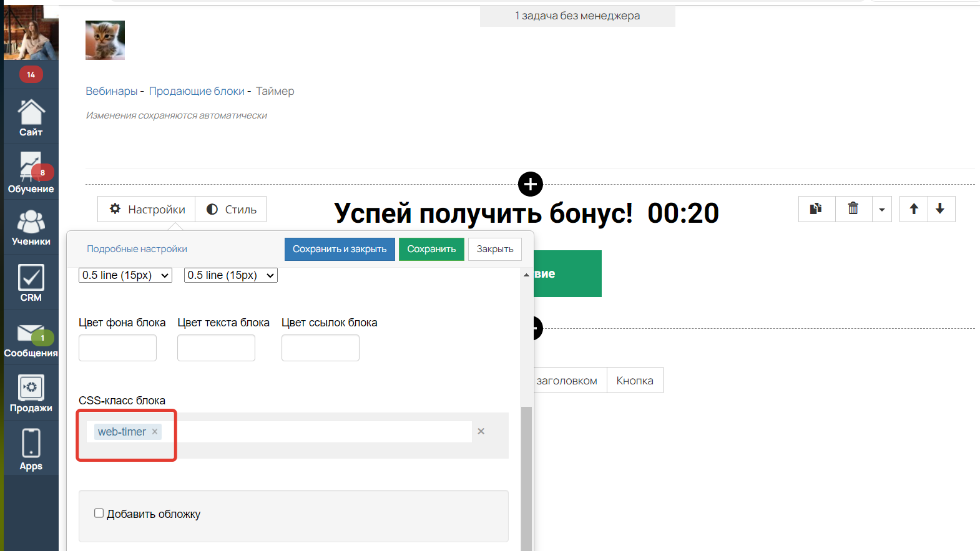Delete block with trash icon
Screen dimensions: 980x551
click(x=853, y=209)
